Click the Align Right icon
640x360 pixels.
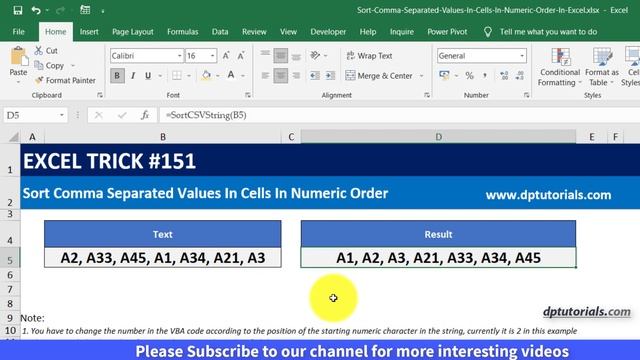(296, 76)
